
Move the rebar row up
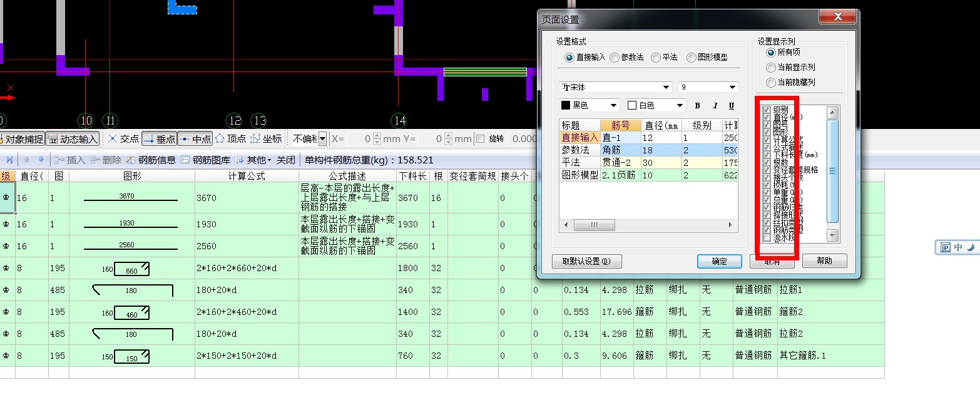(x=27, y=160)
